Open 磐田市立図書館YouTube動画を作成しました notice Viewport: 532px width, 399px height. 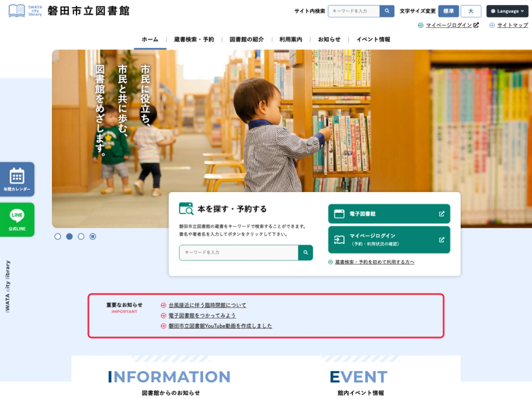point(220,326)
